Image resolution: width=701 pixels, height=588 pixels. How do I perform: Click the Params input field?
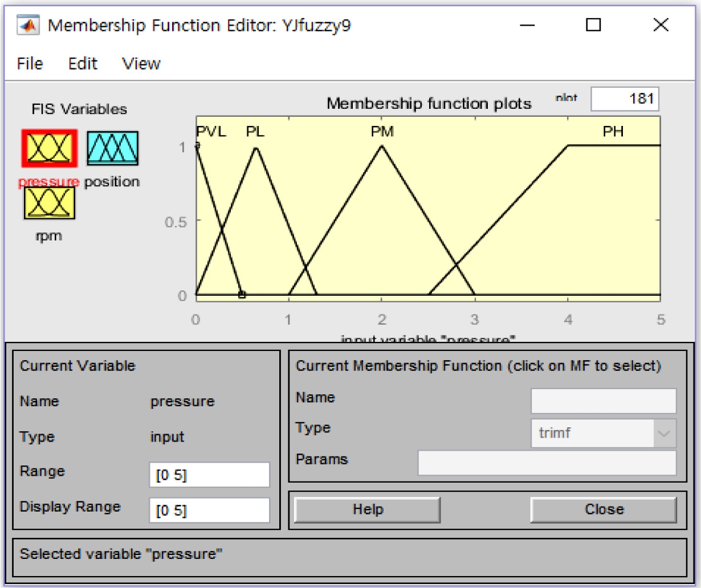coord(547,463)
